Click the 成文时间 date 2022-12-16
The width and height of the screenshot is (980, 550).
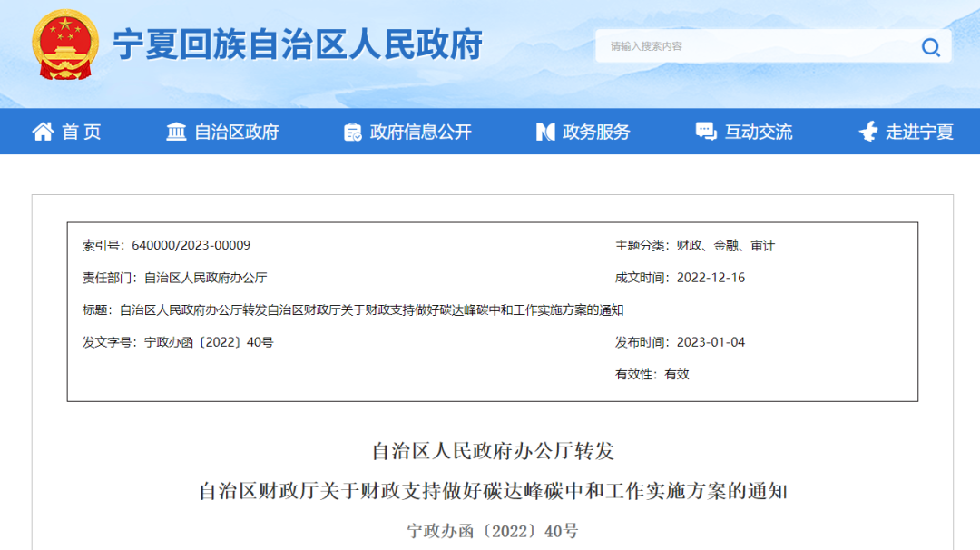[710, 278]
